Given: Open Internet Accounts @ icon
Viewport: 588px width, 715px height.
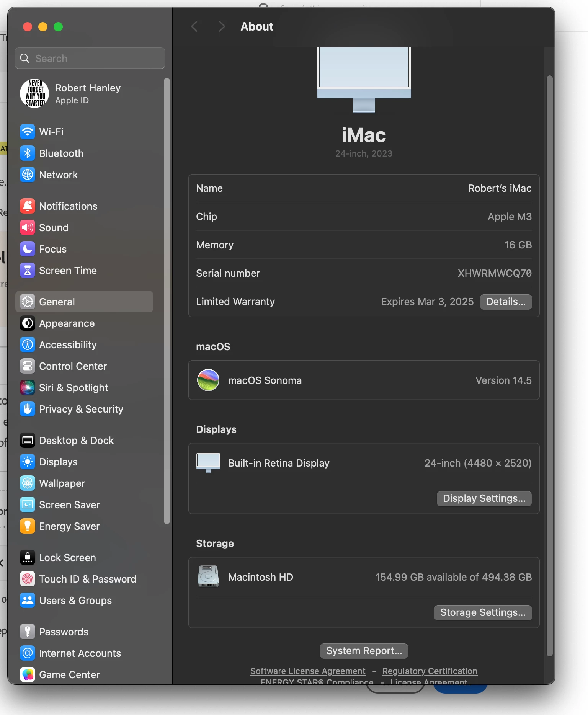Looking at the screenshot, I should coord(28,653).
